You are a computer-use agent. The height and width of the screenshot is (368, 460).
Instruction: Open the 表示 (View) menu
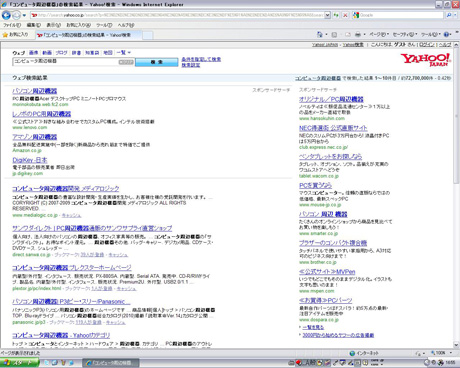point(53,25)
